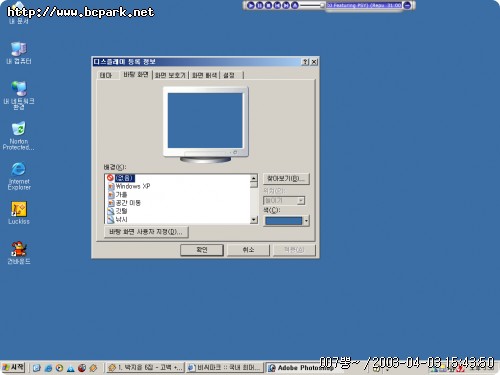The height and width of the screenshot is (375, 500).
Task: Click the Show Desktop quick launch icon
Action: coord(37,368)
